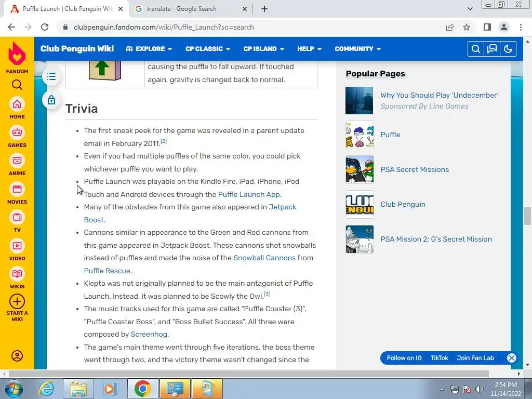Click Start a Wiki plus icon
Image resolution: width=532 pixels, height=399 pixels.
click(17, 301)
